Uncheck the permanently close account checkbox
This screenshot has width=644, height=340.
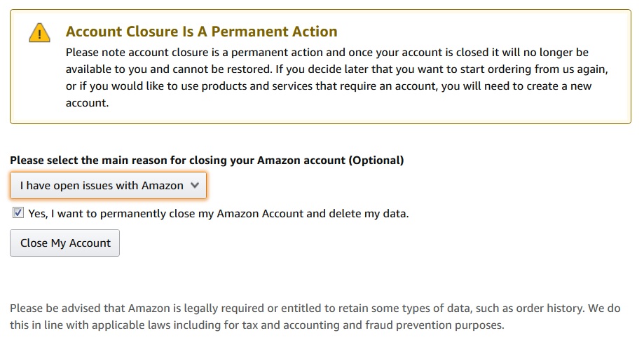pyautogui.click(x=18, y=212)
